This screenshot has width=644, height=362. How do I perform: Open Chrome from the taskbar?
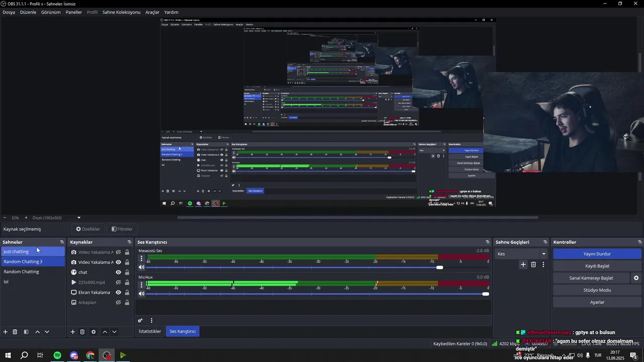click(91, 355)
